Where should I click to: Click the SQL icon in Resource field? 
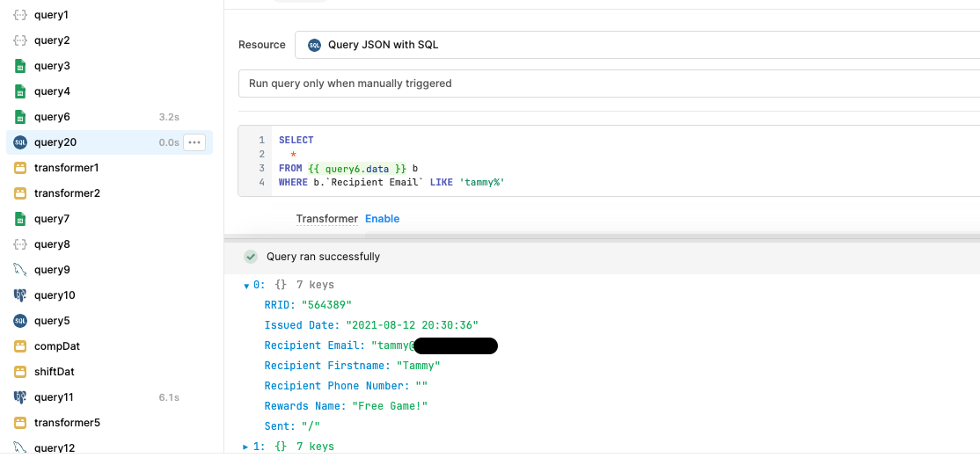click(x=314, y=45)
